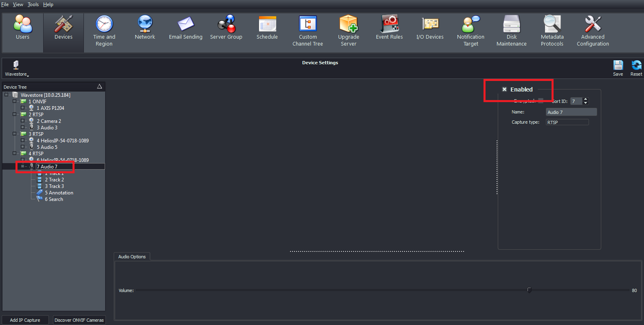644x325 pixels.
Task: Click the Save icon
Action: click(618, 68)
